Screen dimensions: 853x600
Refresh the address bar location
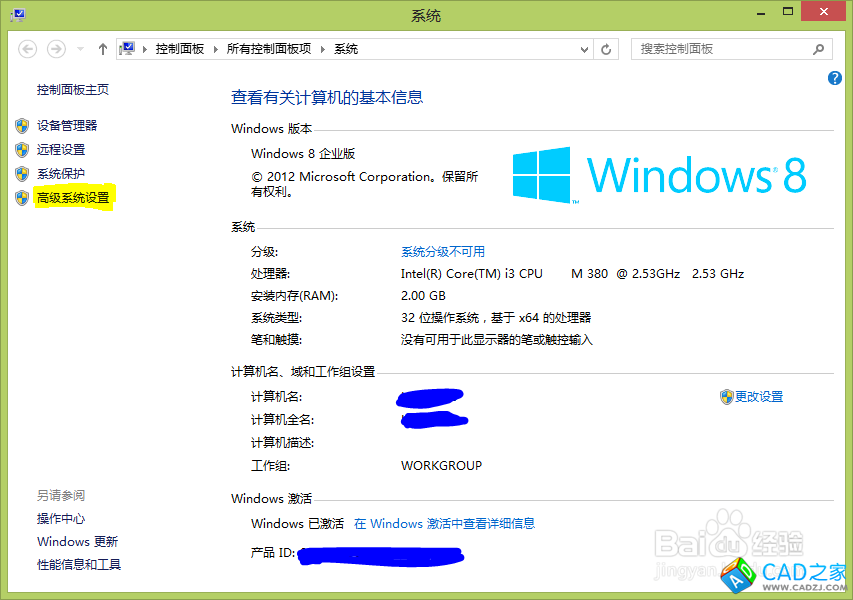tap(606, 49)
